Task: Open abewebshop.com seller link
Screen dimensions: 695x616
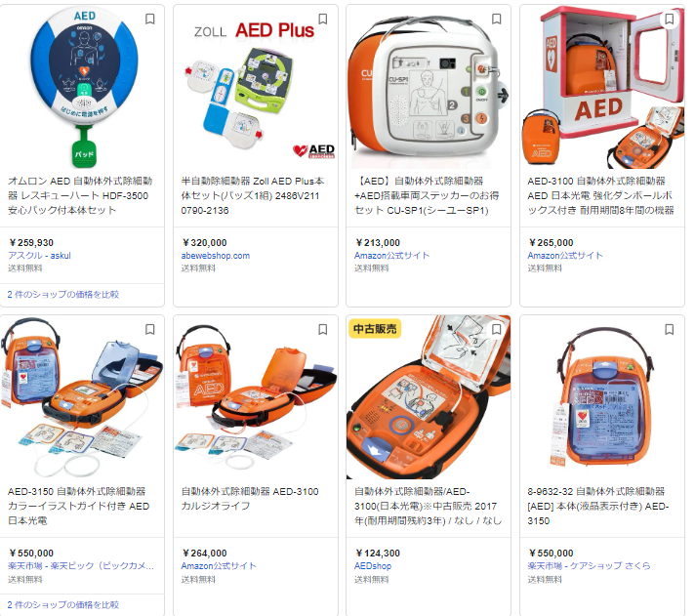Action: 216,256
